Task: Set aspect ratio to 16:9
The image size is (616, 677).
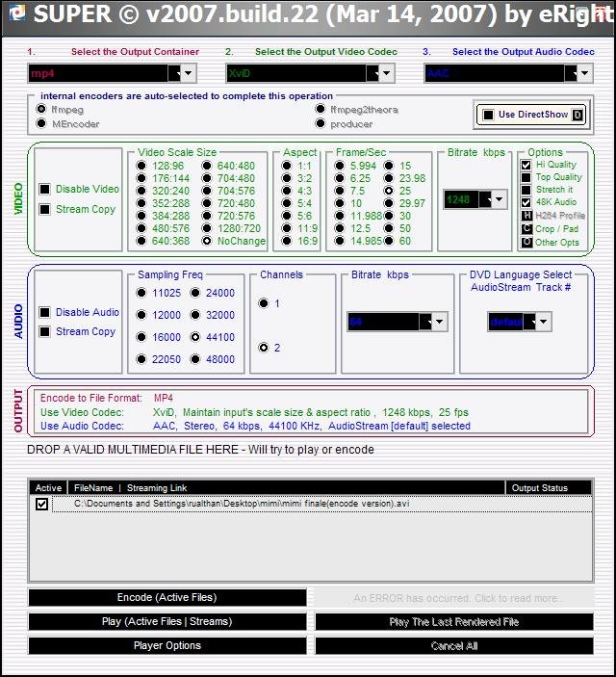Action: (287, 241)
